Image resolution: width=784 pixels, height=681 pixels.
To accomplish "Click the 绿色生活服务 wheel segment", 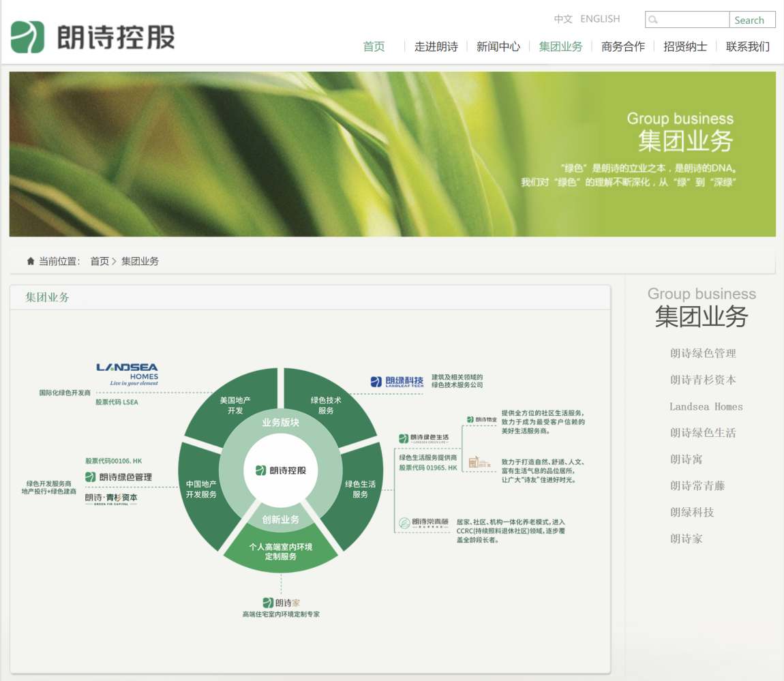I will (x=360, y=489).
